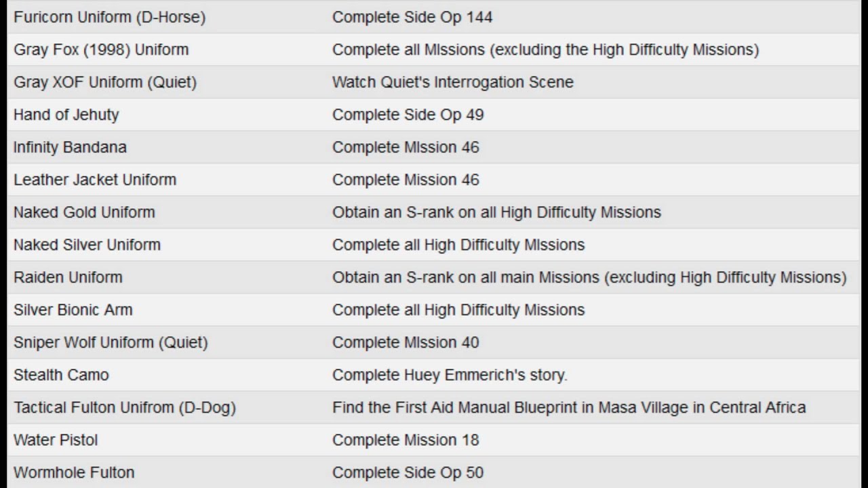Image resolution: width=868 pixels, height=488 pixels.
Task: Select the Gray Fox (1998) Uniform entry
Action: pos(101,50)
